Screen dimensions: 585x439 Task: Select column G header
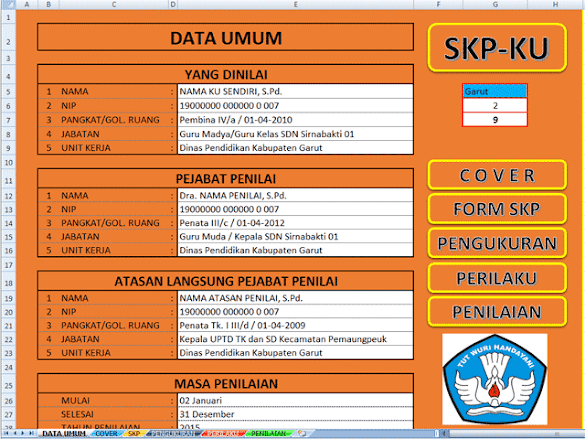click(x=495, y=4)
